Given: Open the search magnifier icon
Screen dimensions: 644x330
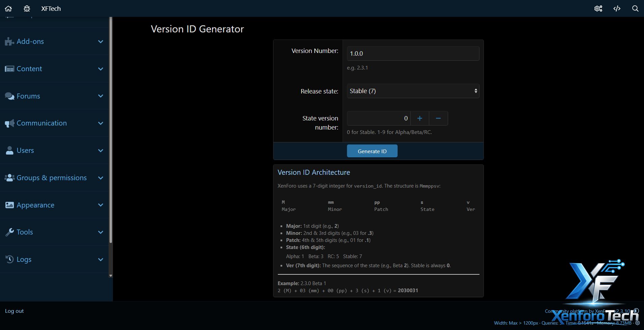Looking at the screenshot, I should 635,8.
